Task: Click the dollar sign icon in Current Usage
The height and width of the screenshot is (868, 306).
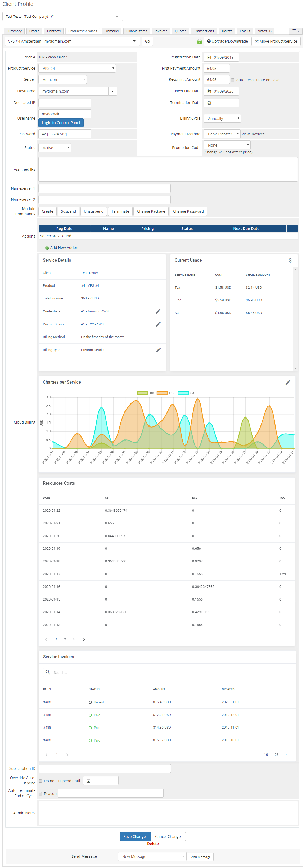Action: 290,261
